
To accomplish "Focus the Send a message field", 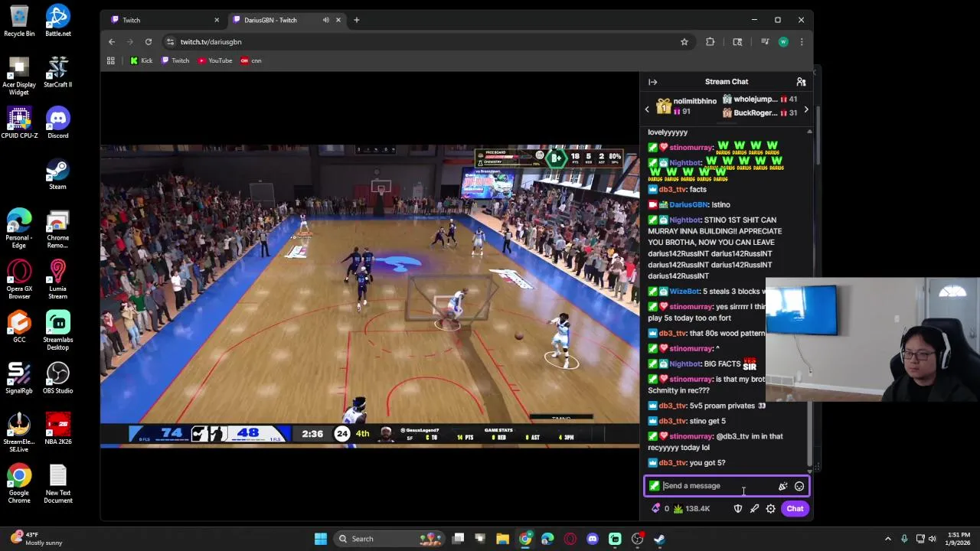I will (727, 486).
